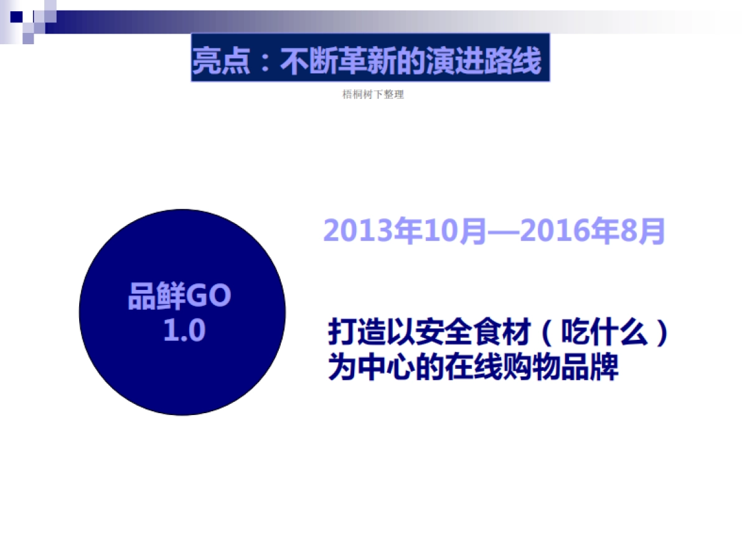This screenshot has height=560, width=747.
Task: Select the checkered square cluster upper-left
Action: click(x=28, y=25)
